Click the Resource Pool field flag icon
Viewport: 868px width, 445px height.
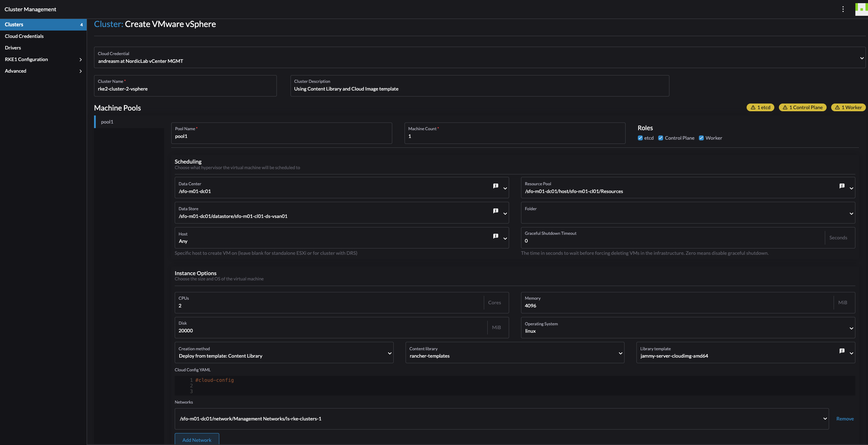841,186
